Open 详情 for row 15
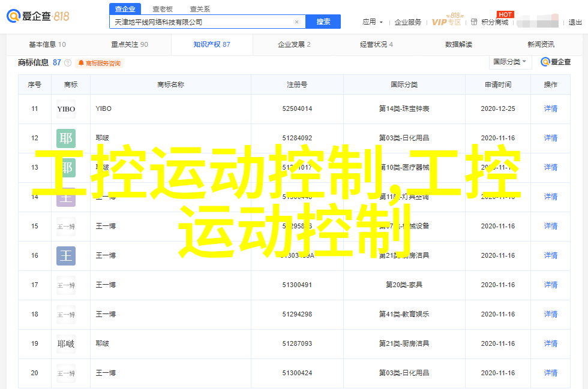588x389 pixels. [x=551, y=226]
